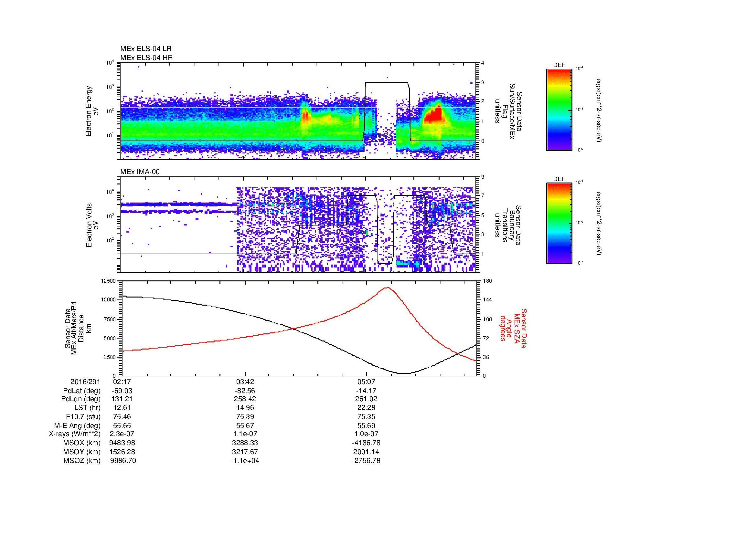Click the PdLat value -69.03
This screenshot has width=756, height=534.
pos(122,391)
